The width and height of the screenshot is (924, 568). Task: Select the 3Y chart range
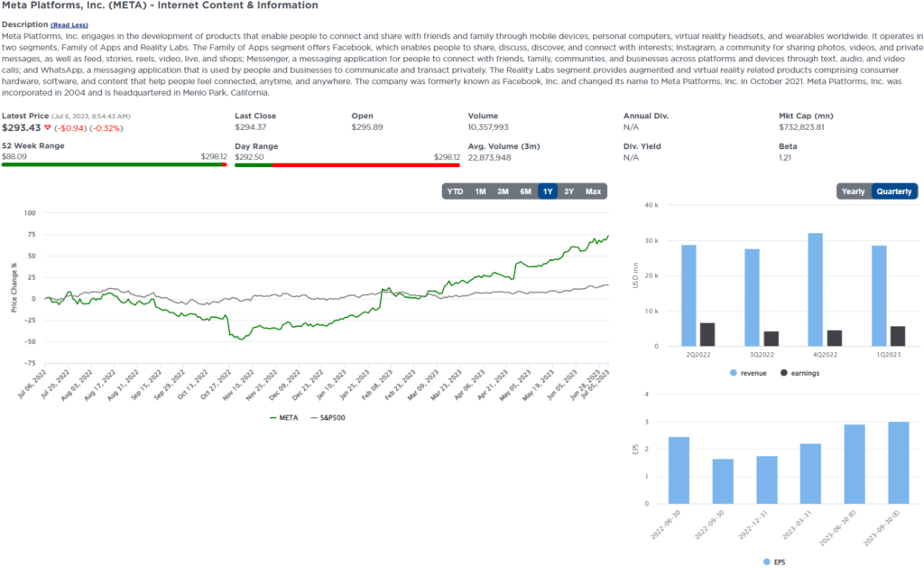[x=568, y=191]
